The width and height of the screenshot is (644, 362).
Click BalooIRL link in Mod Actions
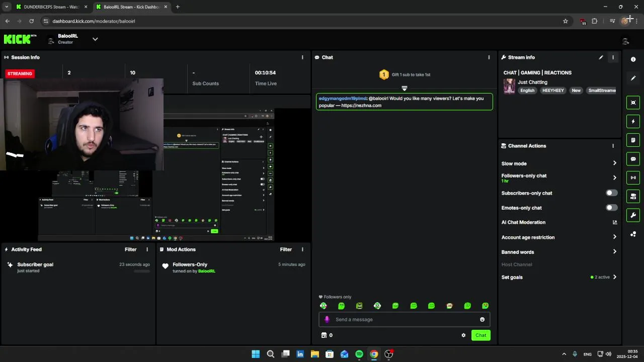tap(207, 271)
